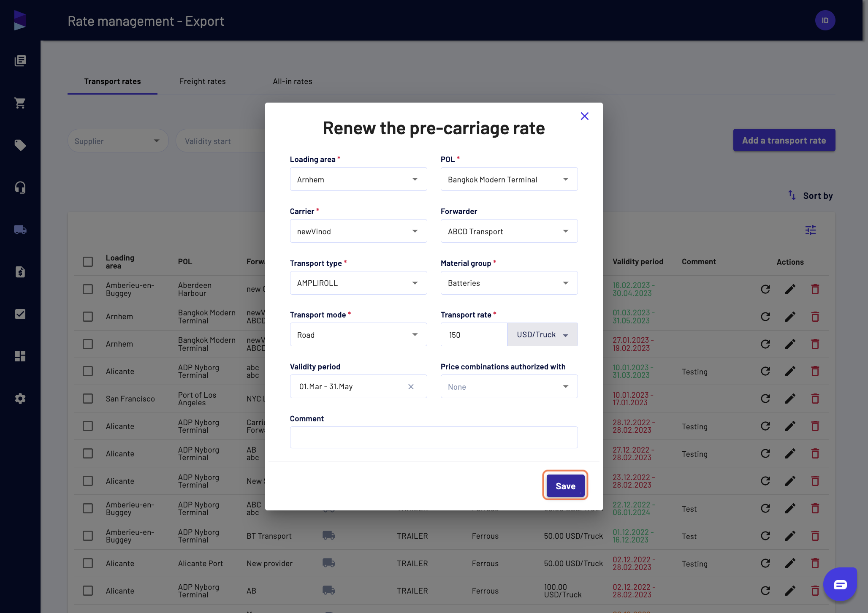Switch to the Transport rates tab

(x=112, y=81)
